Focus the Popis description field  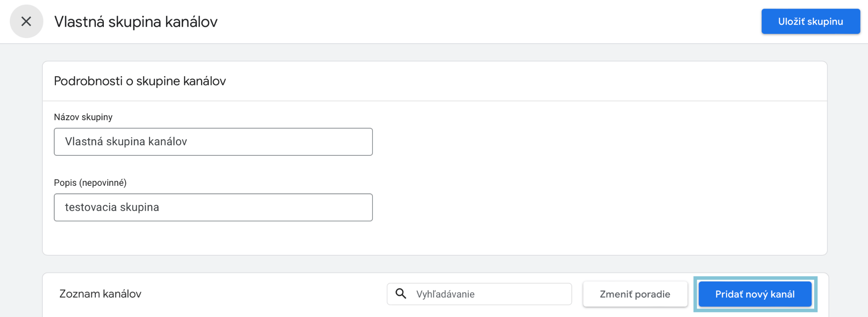tap(213, 207)
